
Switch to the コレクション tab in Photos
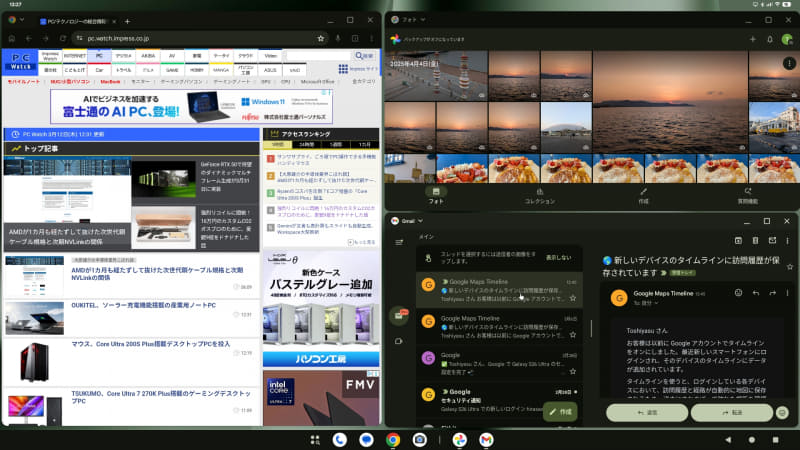point(540,196)
